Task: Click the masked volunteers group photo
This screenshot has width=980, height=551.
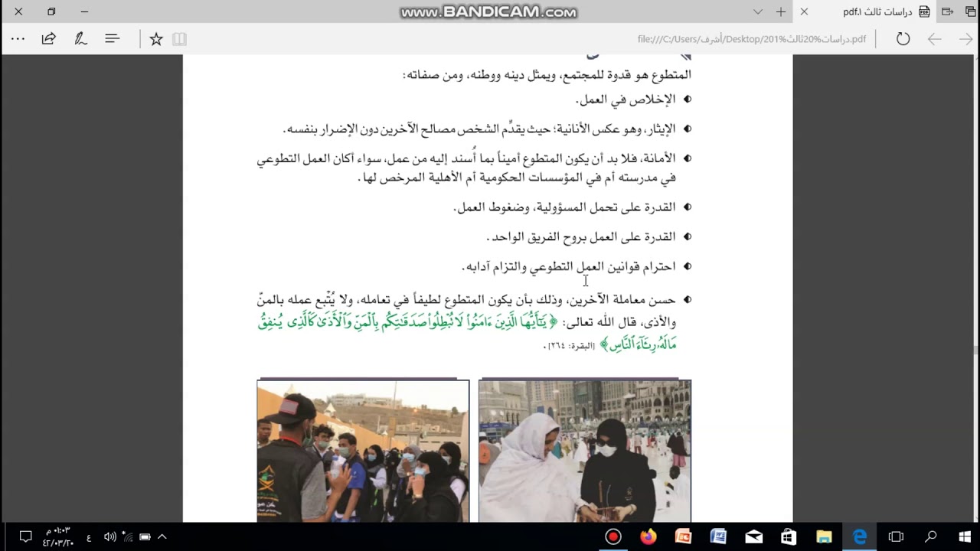Action: (x=363, y=451)
